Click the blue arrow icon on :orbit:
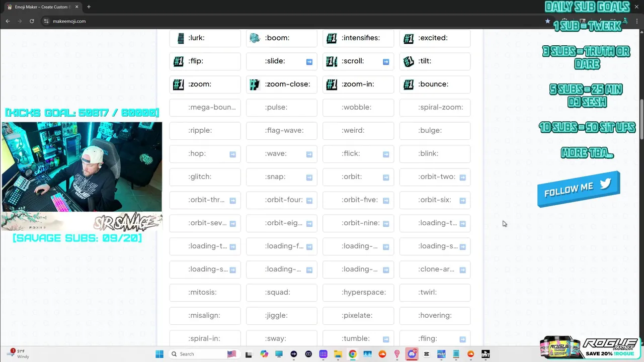 click(x=386, y=177)
